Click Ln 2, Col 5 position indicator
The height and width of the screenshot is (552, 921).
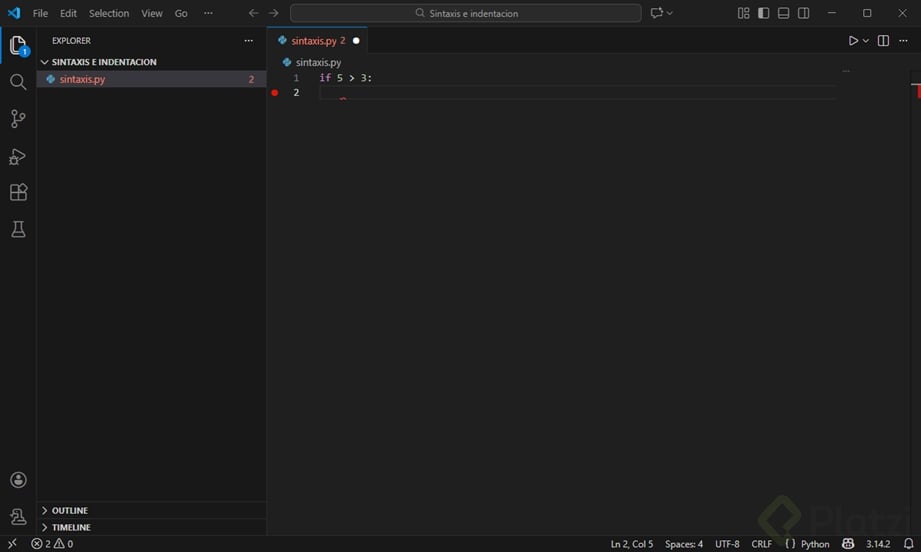pos(631,544)
